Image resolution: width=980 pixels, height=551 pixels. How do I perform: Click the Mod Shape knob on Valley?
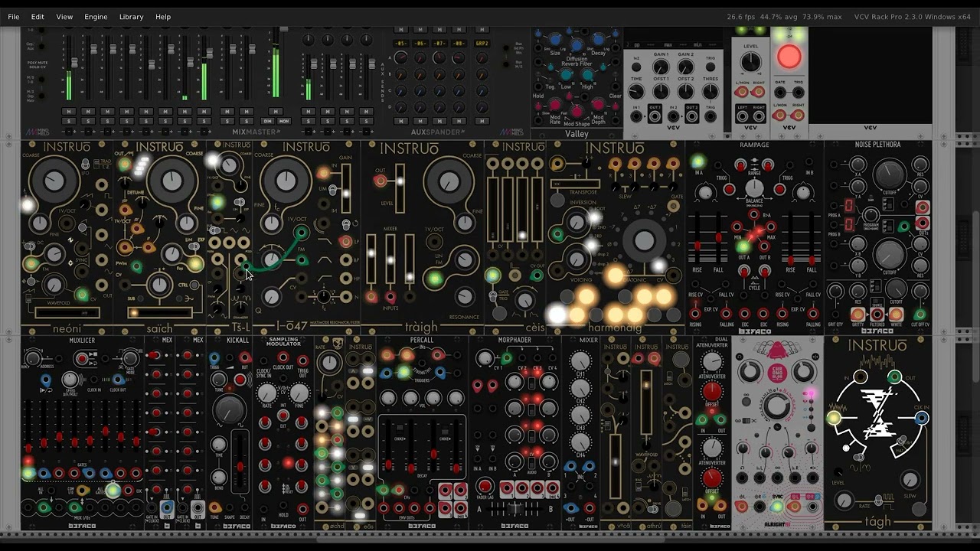tap(577, 111)
